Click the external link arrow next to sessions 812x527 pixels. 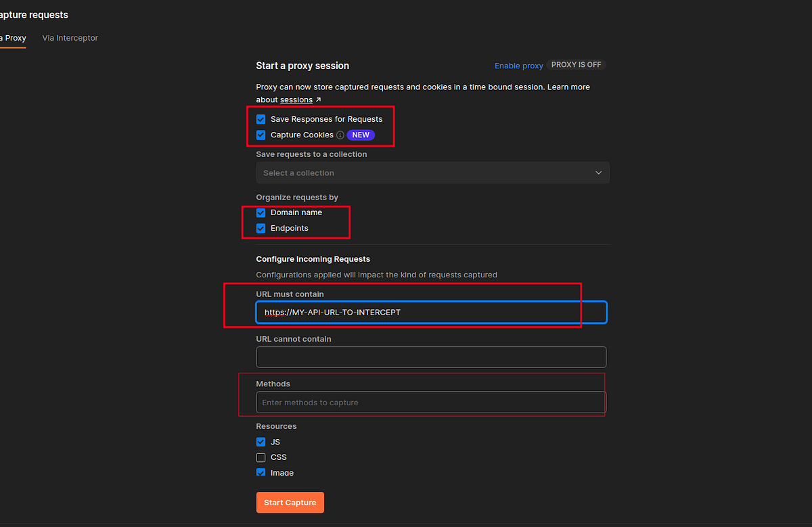coord(317,99)
